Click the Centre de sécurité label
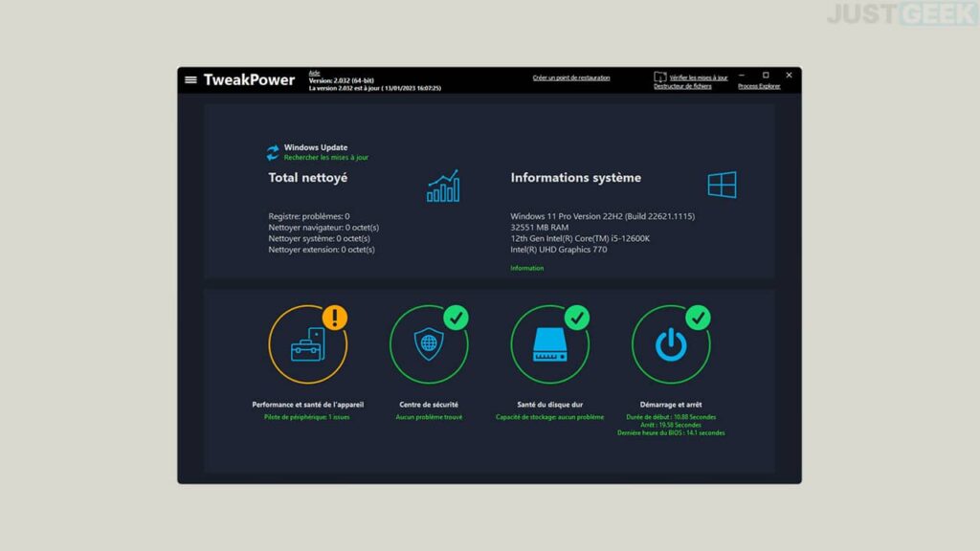The height and width of the screenshot is (551, 980). (x=429, y=405)
